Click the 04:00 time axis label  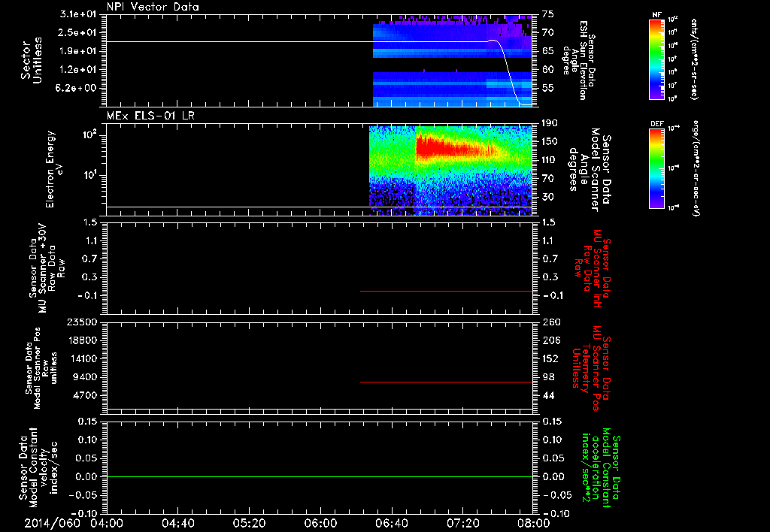[x=107, y=523]
